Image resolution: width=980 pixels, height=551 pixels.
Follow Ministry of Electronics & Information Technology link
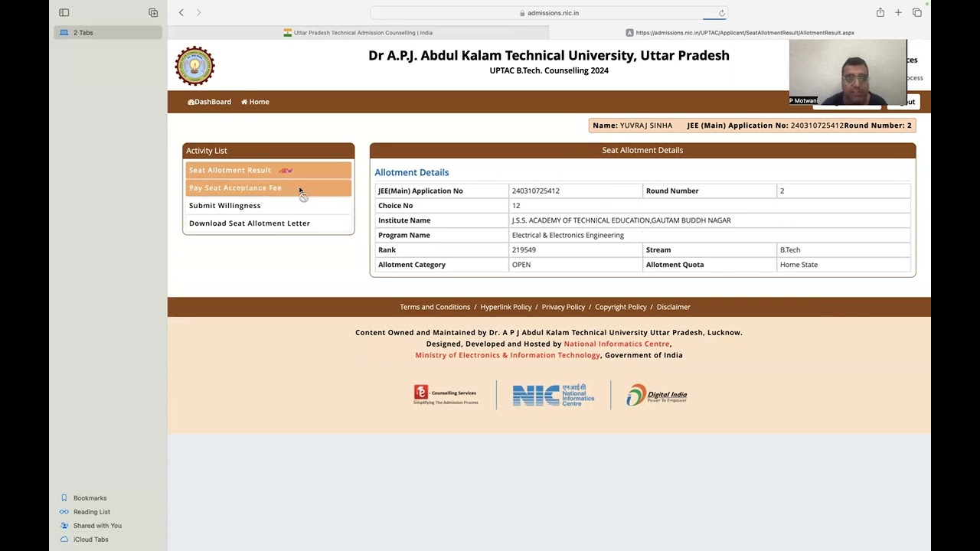coord(508,355)
